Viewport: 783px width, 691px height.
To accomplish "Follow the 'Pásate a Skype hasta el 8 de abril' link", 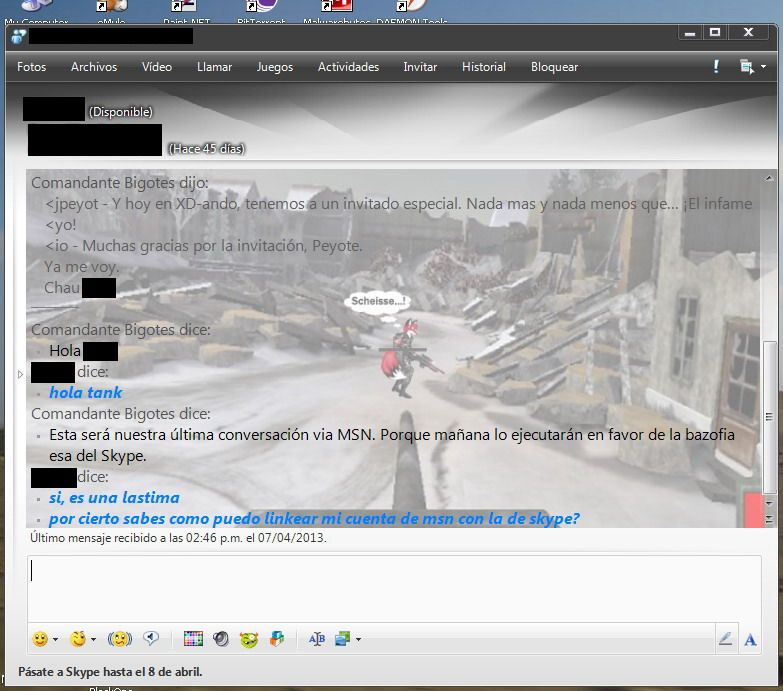I will click(110, 672).
